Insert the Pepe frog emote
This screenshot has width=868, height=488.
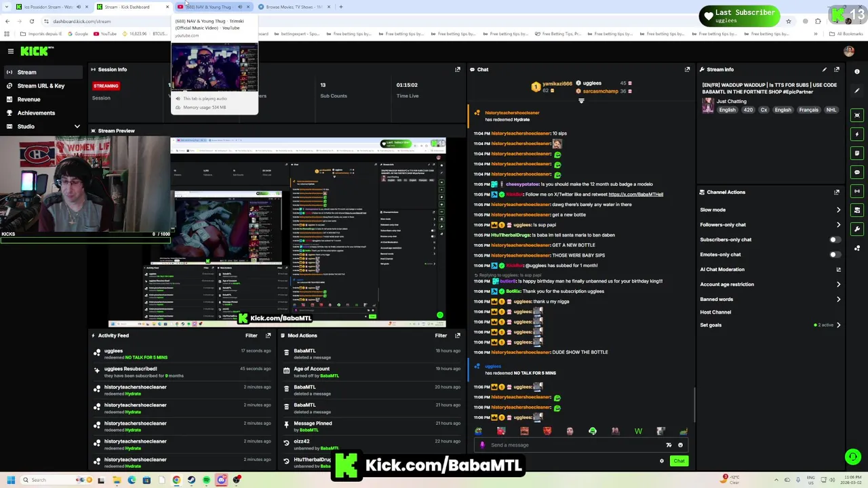(x=479, y=431)
